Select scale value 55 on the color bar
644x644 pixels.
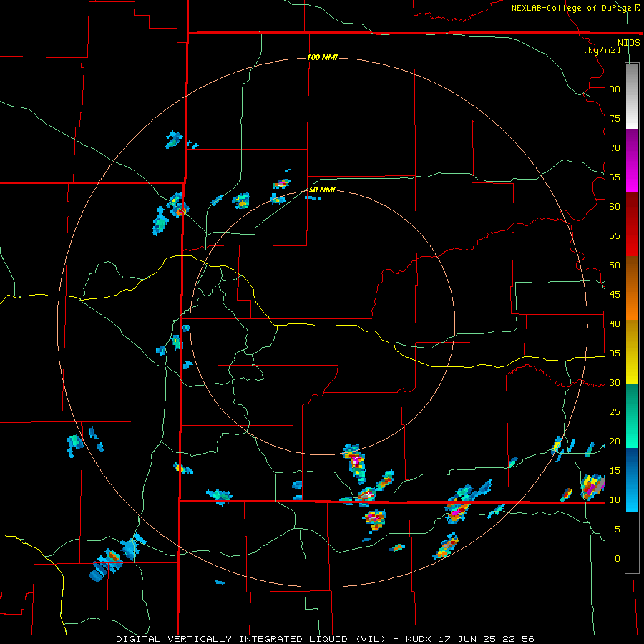tap(615, 235)
